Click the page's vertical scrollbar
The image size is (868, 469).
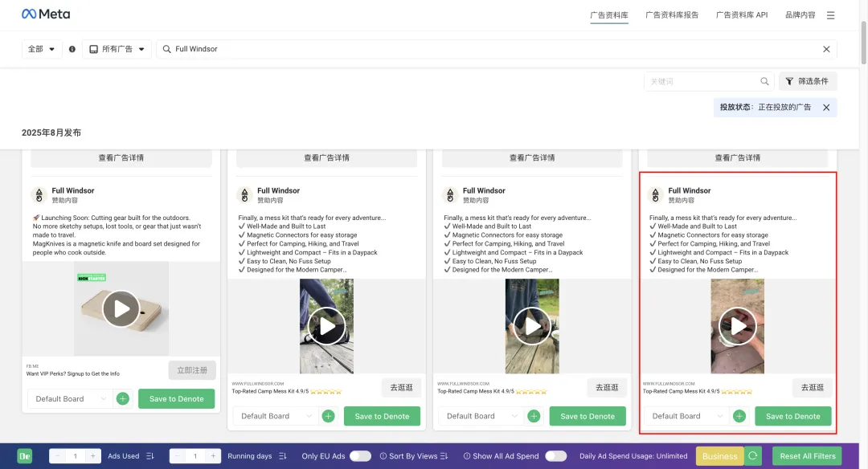tap(863, 43)
